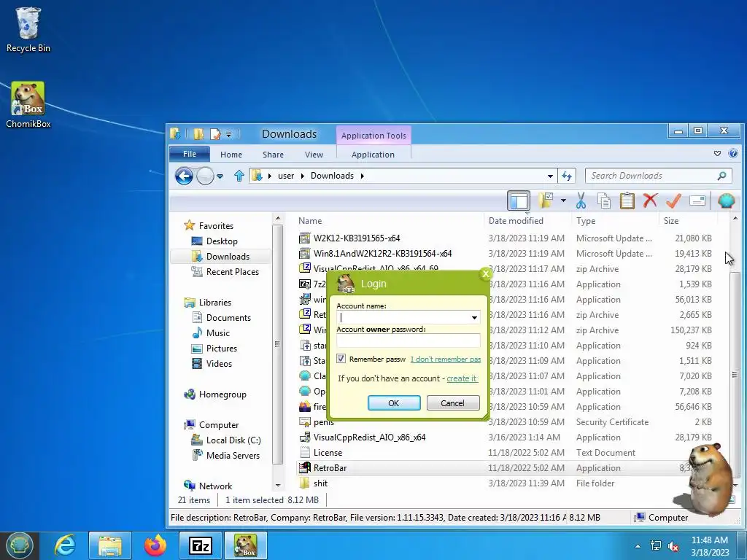Open Local Disk (C:) in navigation pane

[233, 440]
